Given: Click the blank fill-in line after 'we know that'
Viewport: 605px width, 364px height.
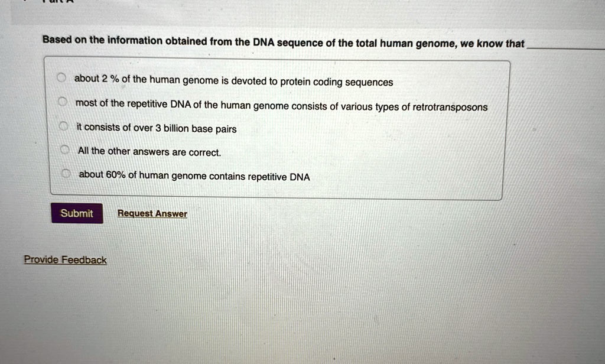Looking at the screenshot, I should 565,48.
